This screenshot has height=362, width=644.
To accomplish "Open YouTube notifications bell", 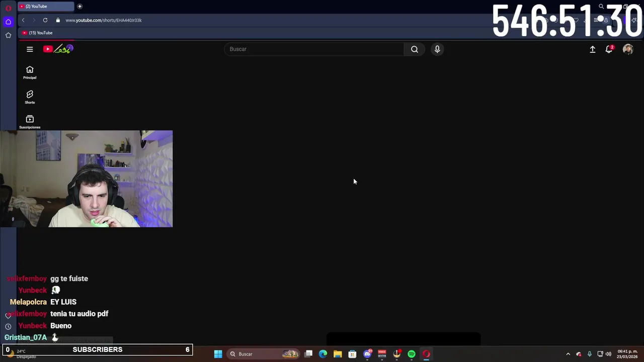I will tap(609, 49).
